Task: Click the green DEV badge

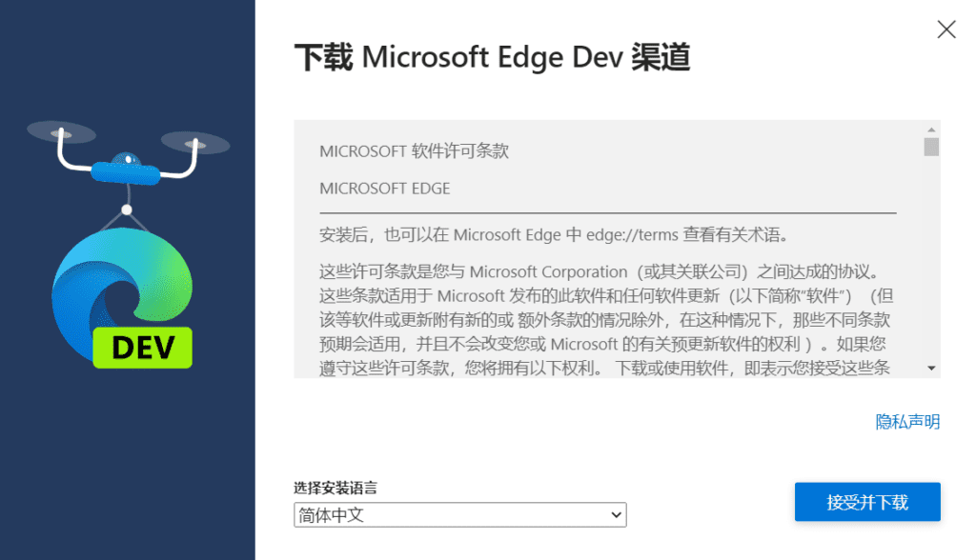Action: click(141, 350)
